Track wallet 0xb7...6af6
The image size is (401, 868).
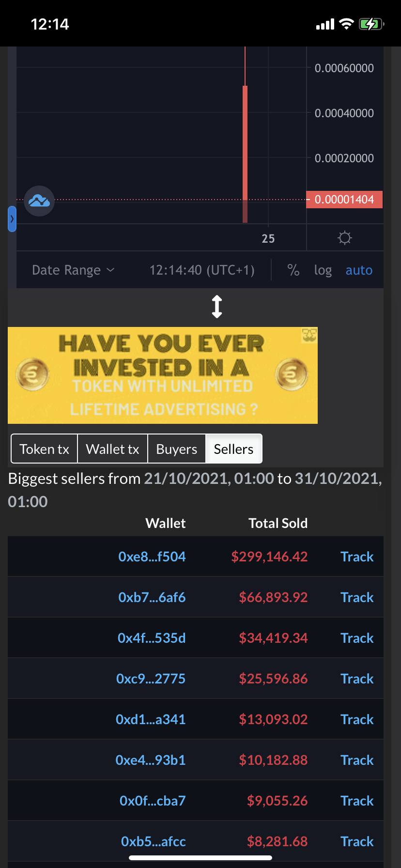[x=357, y=597]
